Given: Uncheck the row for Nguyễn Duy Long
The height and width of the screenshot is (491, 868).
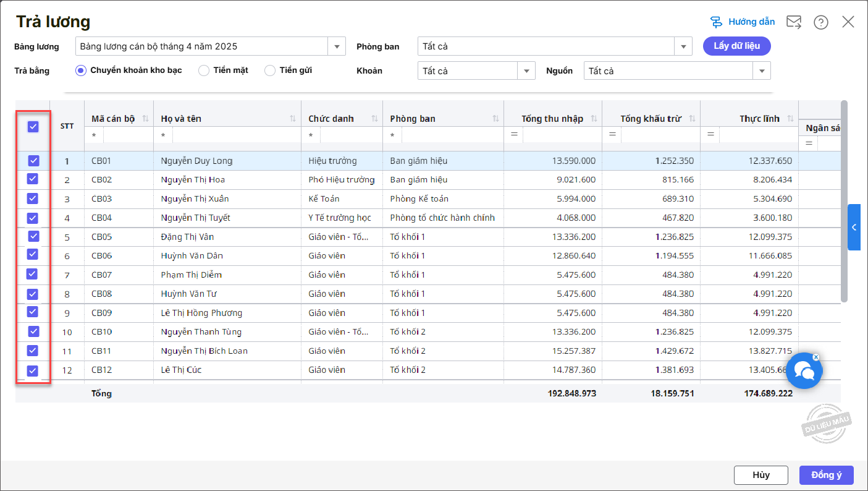Looking at the screenshot, I should tap(33, 161).
